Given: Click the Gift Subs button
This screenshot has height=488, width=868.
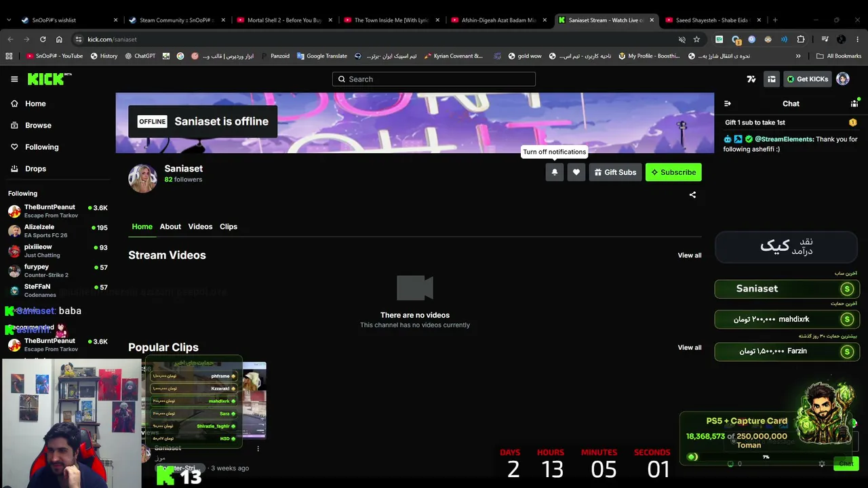Looking at the screenshot, I should click(615, 172).
